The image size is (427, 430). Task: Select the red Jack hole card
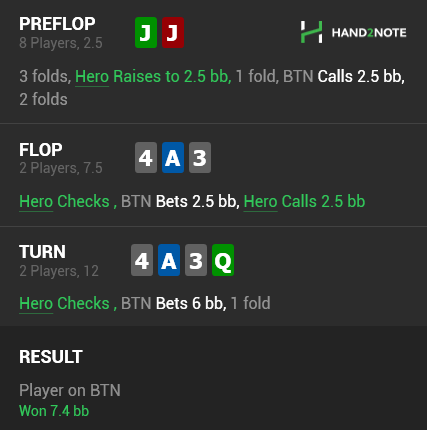pyautogui.click(x=173, y=33)
